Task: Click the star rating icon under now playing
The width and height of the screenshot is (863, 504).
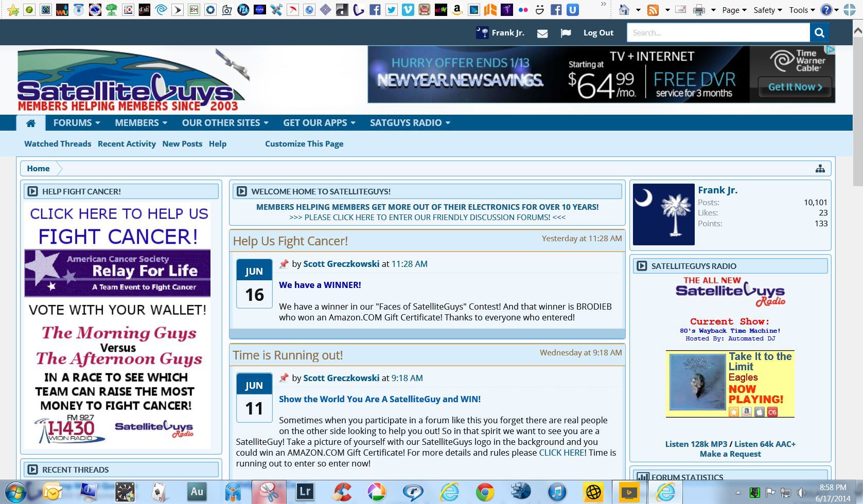Action: pos(734,411)
